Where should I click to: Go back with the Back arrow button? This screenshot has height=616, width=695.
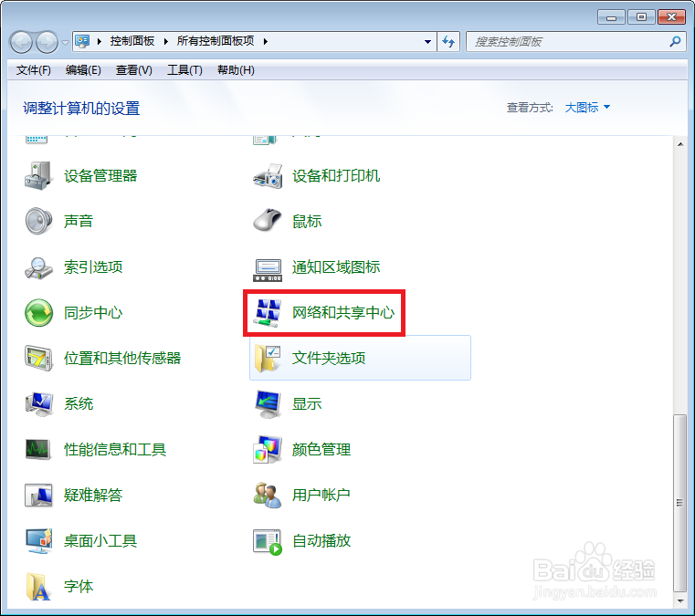tap(21, 43)
